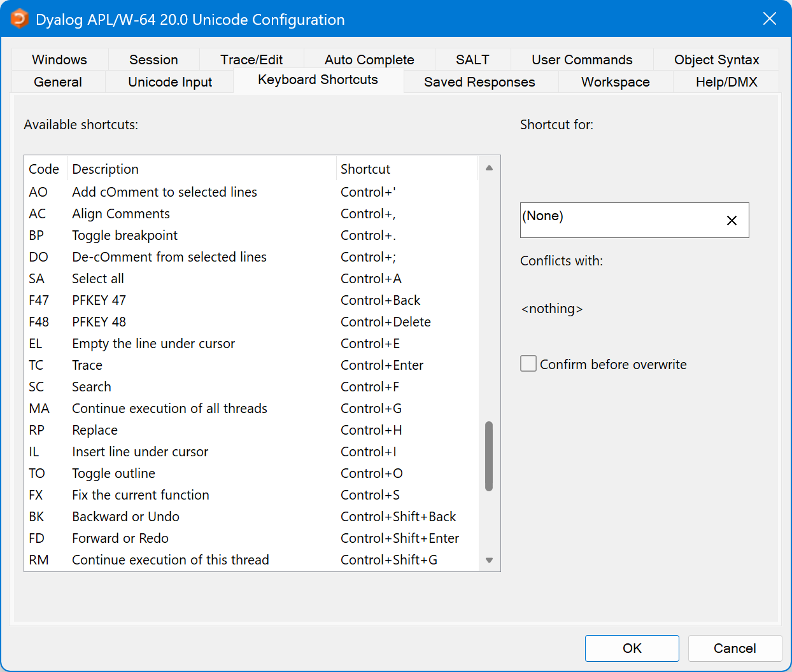Select the Select all row
792x672 pixels.
[251, 279]
